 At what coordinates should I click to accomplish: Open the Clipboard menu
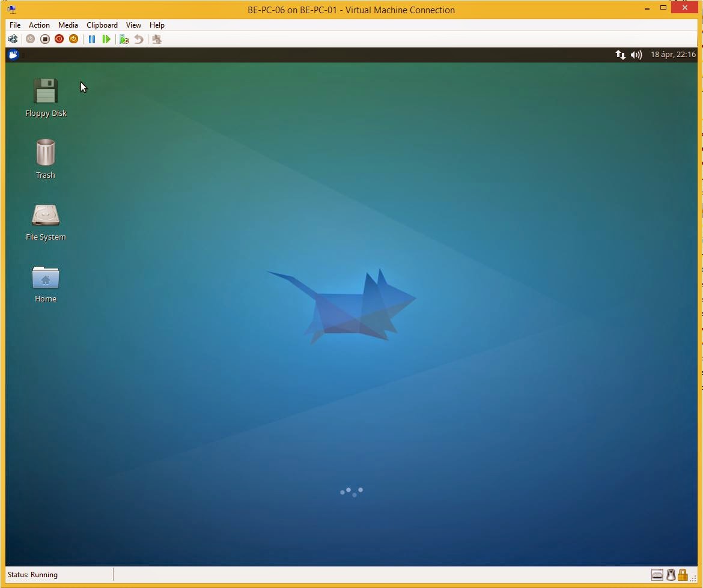click(x=102, y=25)
